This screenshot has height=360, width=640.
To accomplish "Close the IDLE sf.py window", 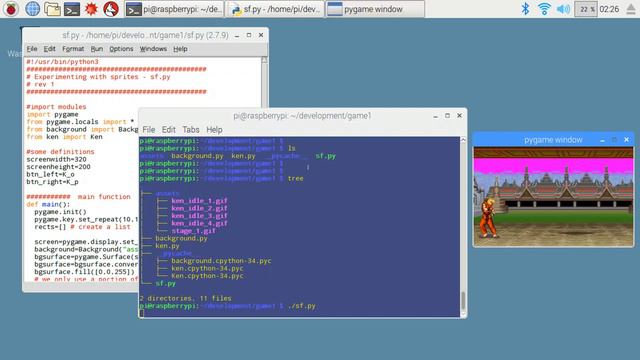I will coord(261,35).
